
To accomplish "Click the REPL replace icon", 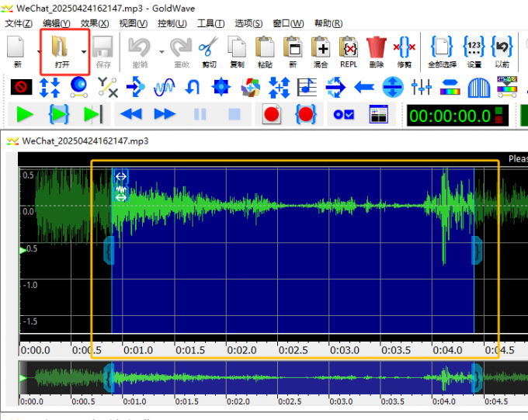I will (349, 47).
